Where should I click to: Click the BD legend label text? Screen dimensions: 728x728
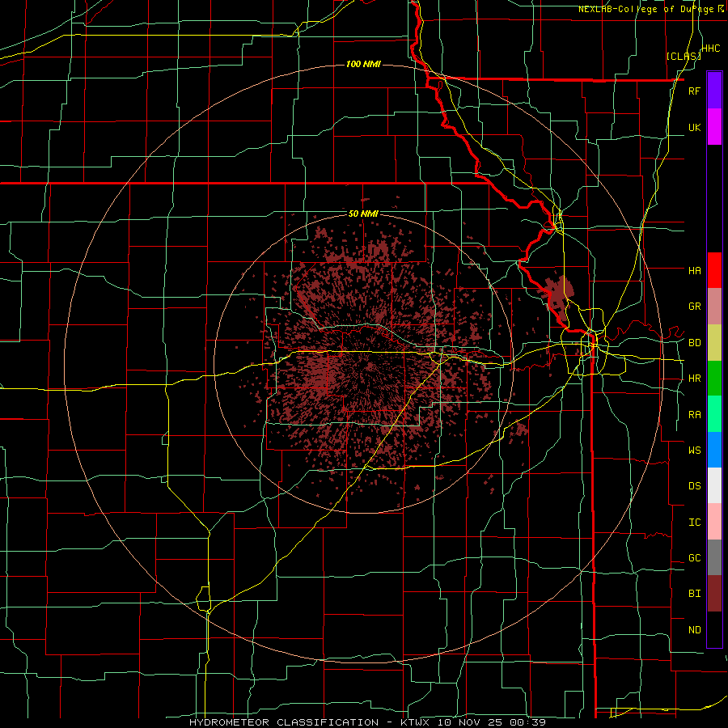[694, 343]
